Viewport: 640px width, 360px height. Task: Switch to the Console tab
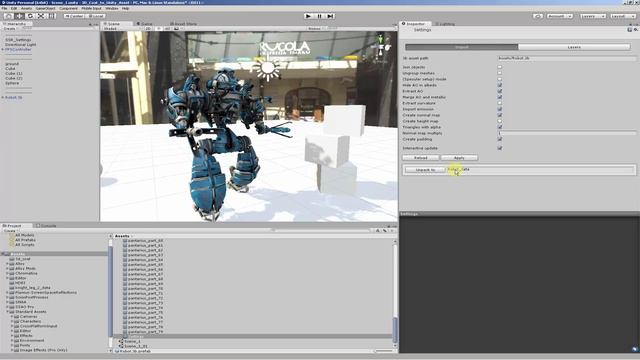click(46, 226)
